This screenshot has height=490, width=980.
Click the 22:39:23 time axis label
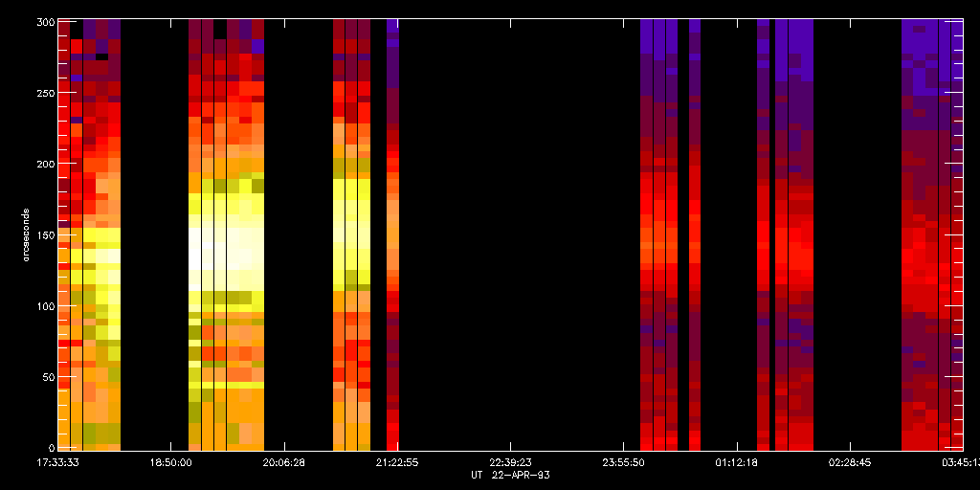pos(511,463)
